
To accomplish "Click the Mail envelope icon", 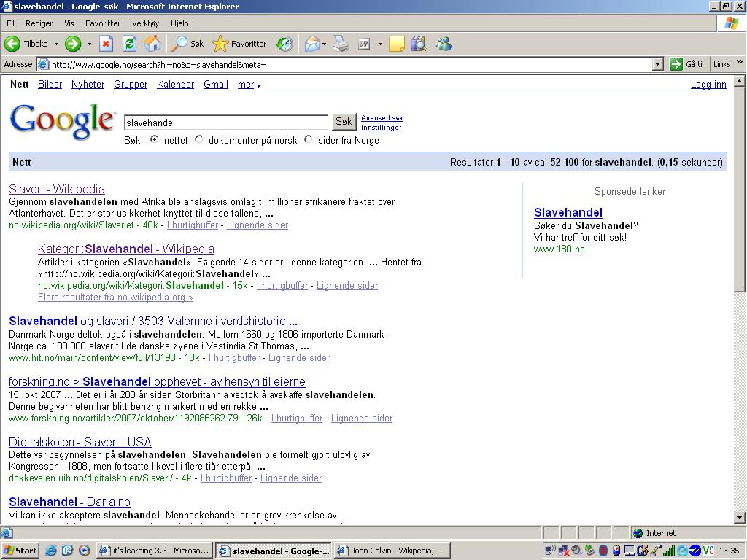I will pyautogui.click(x=311, y=44).
